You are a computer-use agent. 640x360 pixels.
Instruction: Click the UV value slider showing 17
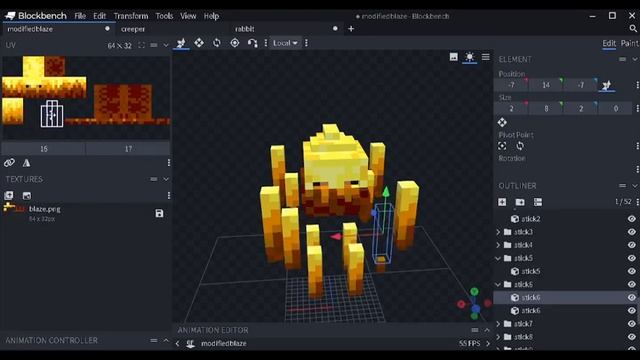128,149
